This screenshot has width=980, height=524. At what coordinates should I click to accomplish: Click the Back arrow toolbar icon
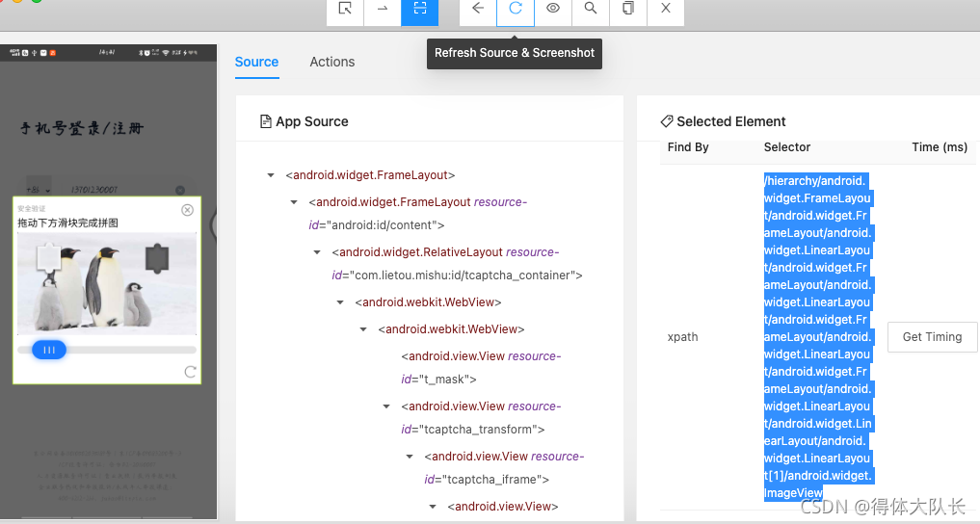pos(478,9)
